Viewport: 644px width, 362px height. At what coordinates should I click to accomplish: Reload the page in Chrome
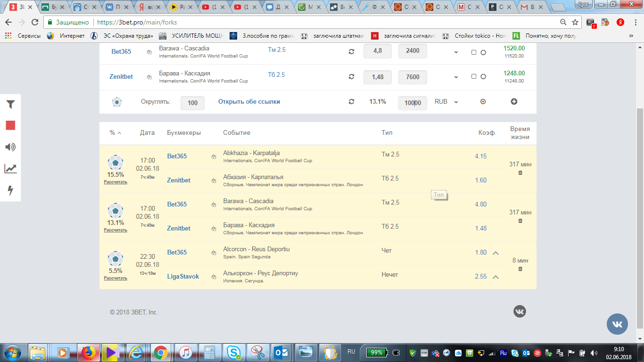click(34, 22)
